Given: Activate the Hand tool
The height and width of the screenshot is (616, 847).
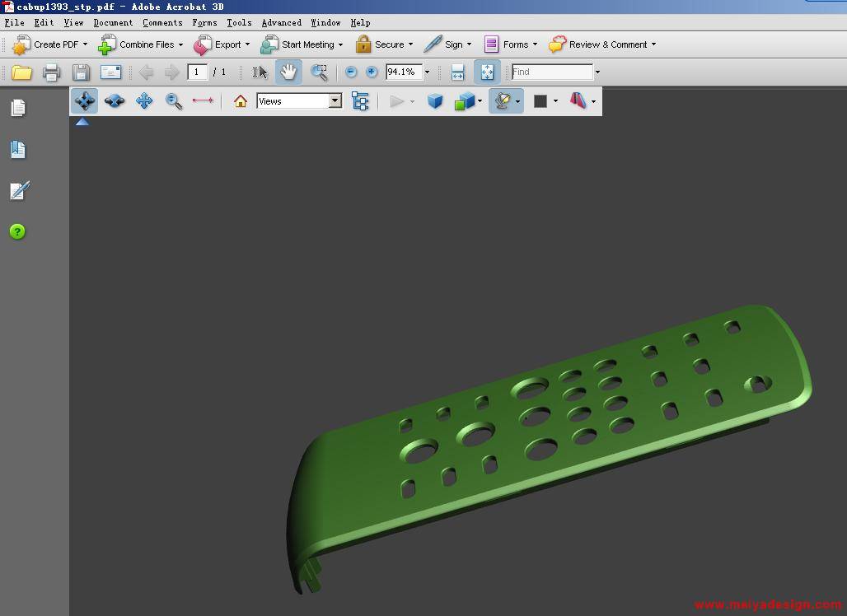Looking at the screenshot, I should [x=288, y=72].
